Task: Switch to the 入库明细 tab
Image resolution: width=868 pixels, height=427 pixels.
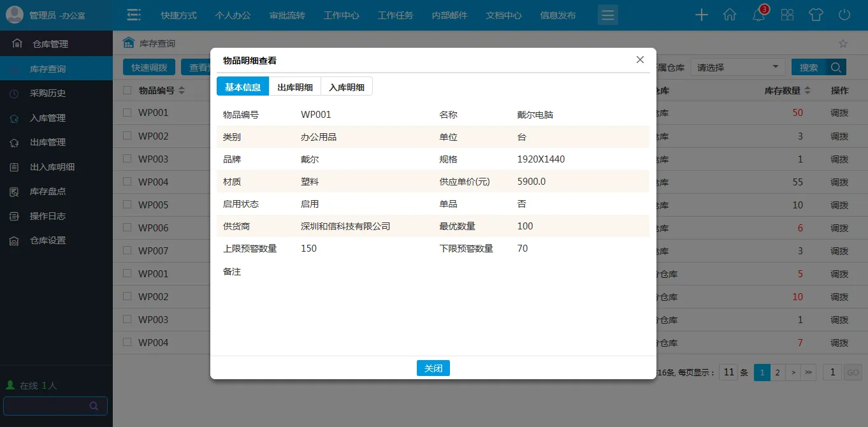Action: point(347,87)
